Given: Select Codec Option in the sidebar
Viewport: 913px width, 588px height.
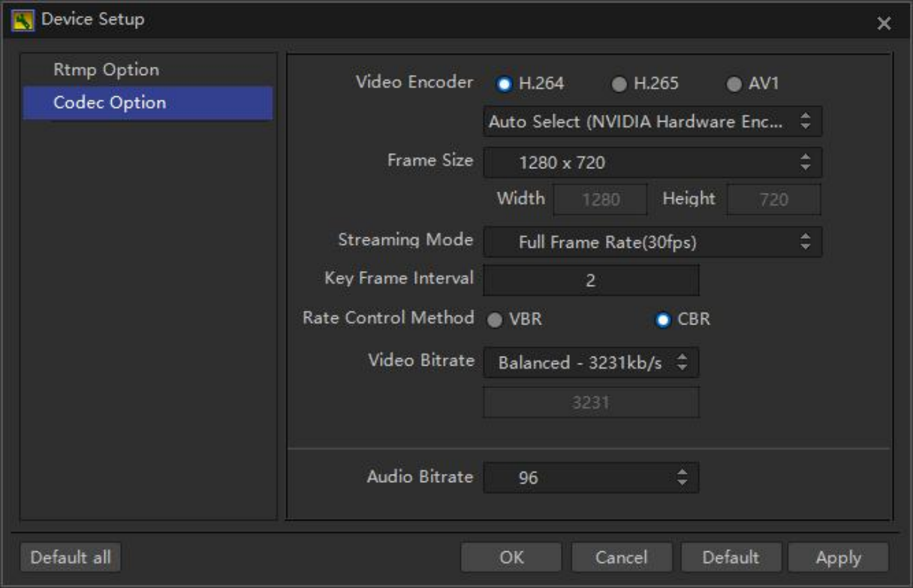Looking at the screenshot, I should click(x=110, y=103).
